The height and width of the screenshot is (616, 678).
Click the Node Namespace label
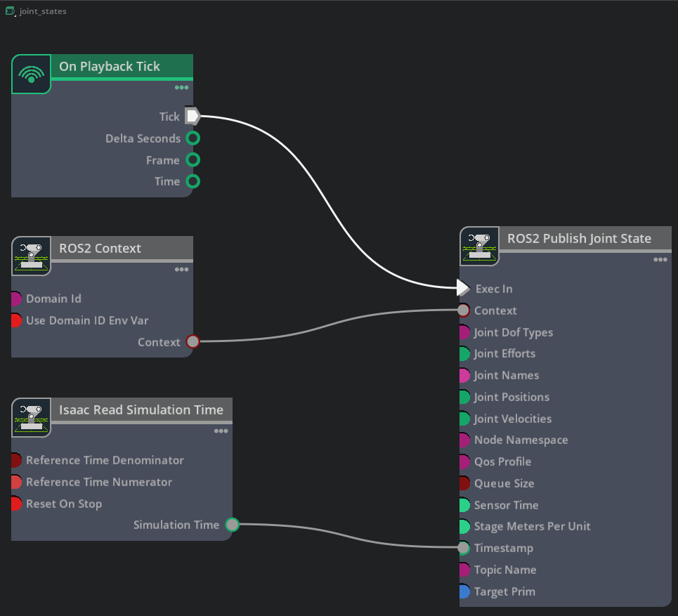pyautogui.click(x=521, y=440)
